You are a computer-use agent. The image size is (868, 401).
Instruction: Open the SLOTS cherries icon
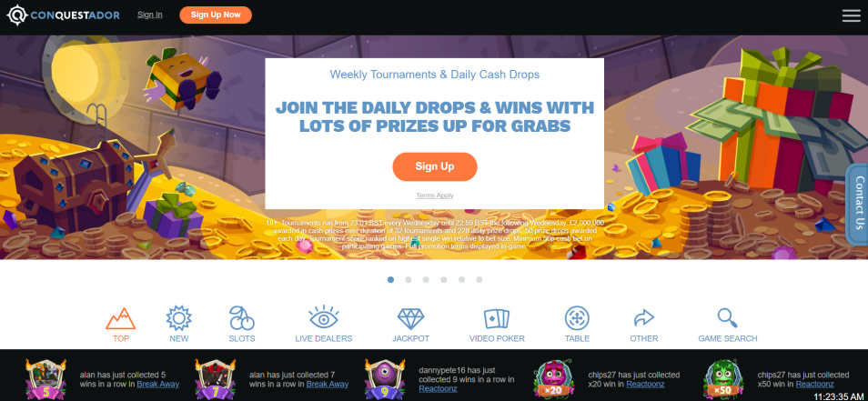click(242, 318)
